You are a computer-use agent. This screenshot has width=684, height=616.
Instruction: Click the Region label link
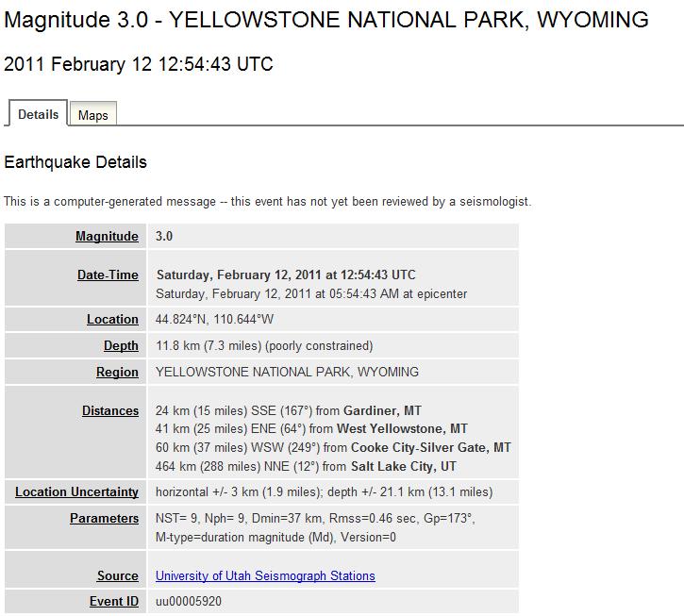click(117, 373)
